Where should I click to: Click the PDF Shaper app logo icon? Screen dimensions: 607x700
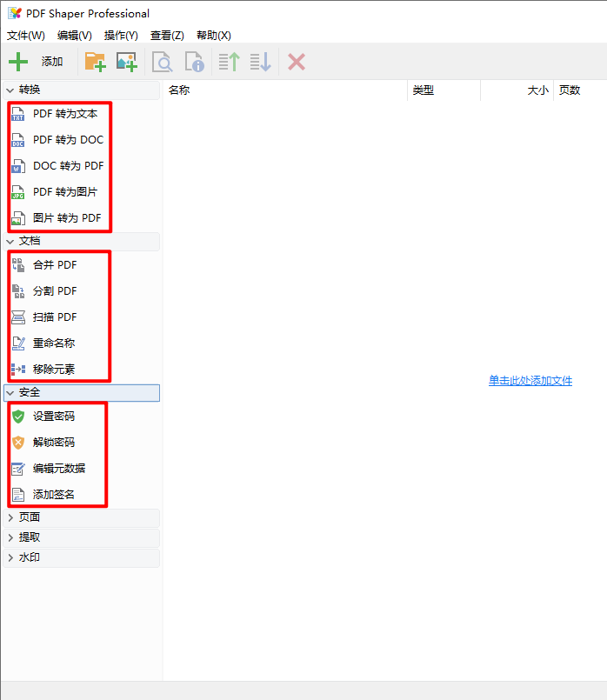(15, 13)
